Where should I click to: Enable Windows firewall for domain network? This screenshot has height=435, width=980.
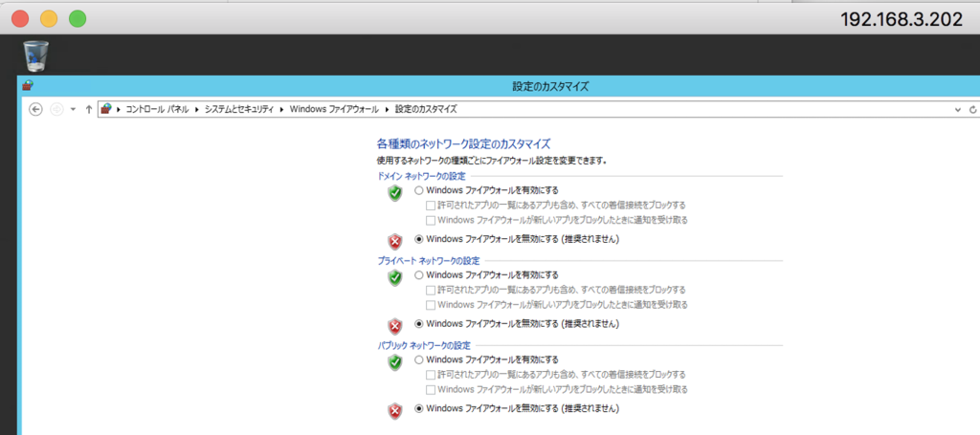click(x=419, y=190)
